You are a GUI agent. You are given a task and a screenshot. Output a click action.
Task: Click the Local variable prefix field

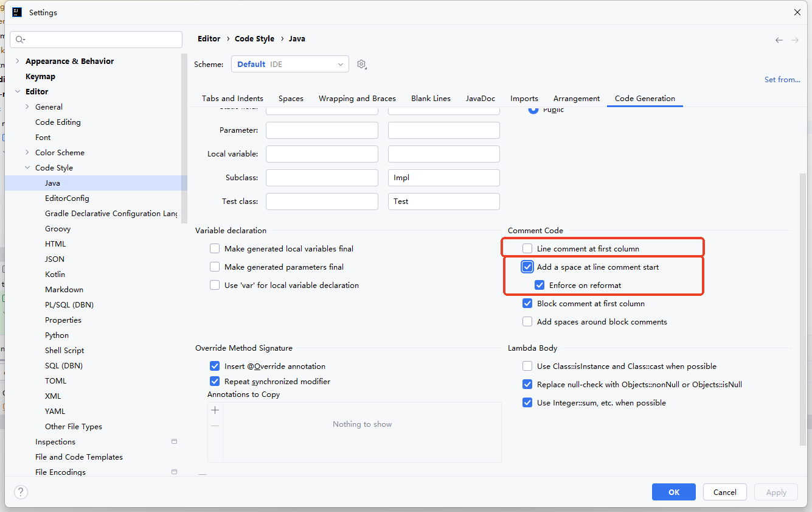click(322, 154)
